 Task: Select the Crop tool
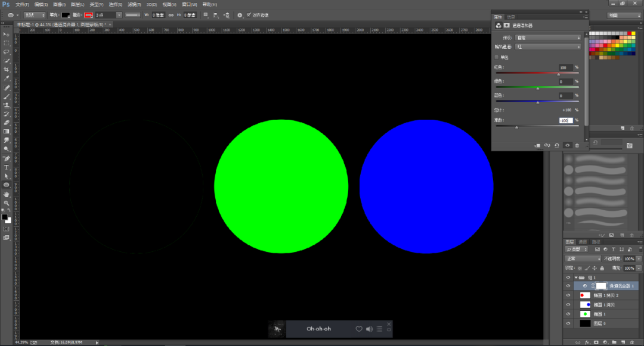pyautogui.click(x=6, y=70)
